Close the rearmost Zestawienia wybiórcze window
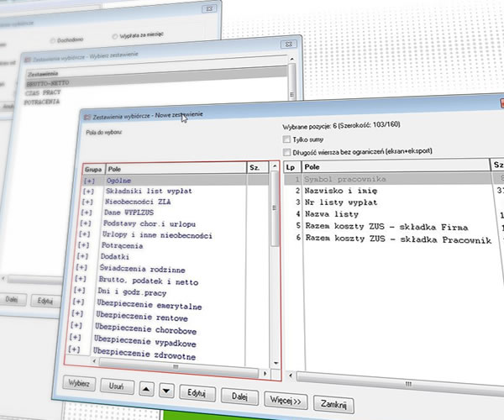Viewport: 504px width, 420px height. [x=209, y=8]
